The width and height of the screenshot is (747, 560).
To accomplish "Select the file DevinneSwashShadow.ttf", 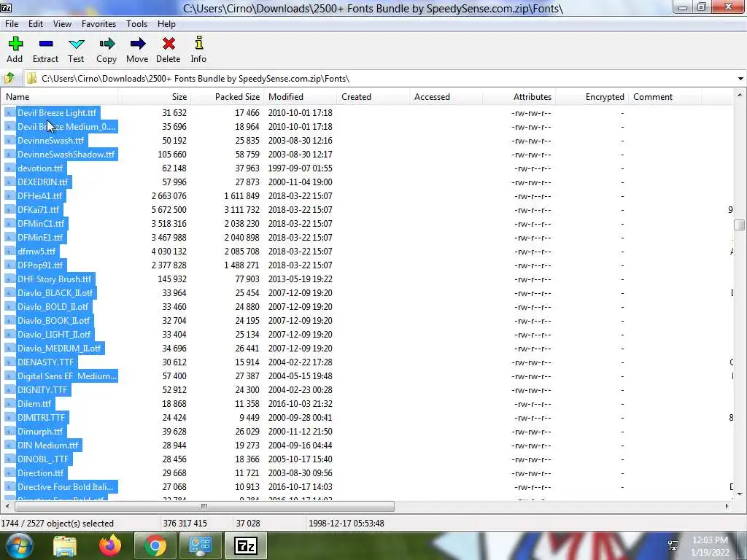I will point(66,155).
